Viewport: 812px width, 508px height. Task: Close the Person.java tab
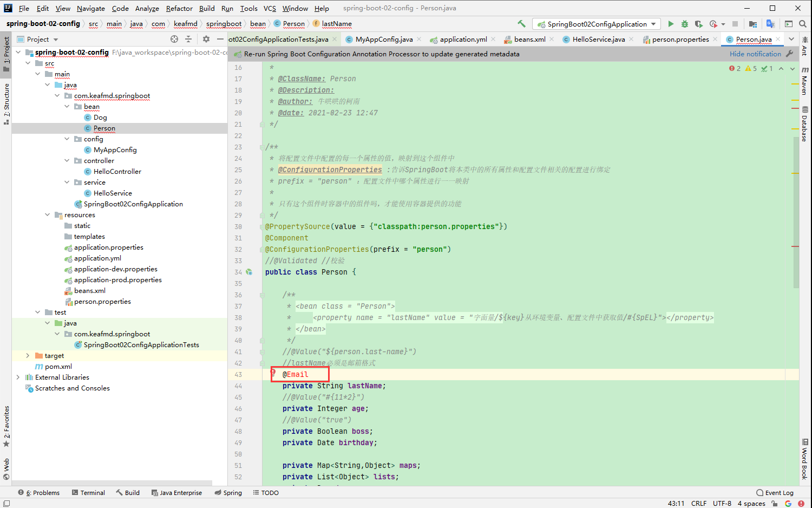point(778,39)
